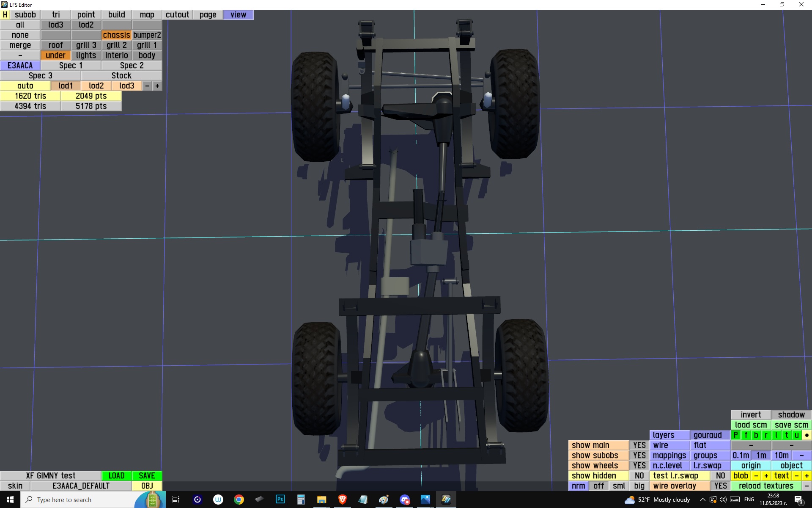Toggle show hidden NO value
The width and height of the screenshot is (812, 508).
[639, 475]
